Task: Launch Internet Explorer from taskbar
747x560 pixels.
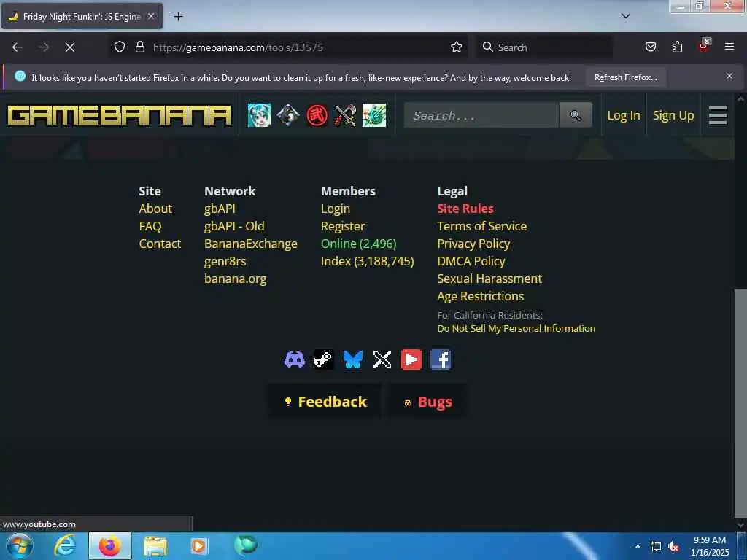Action: pos(65,545)
